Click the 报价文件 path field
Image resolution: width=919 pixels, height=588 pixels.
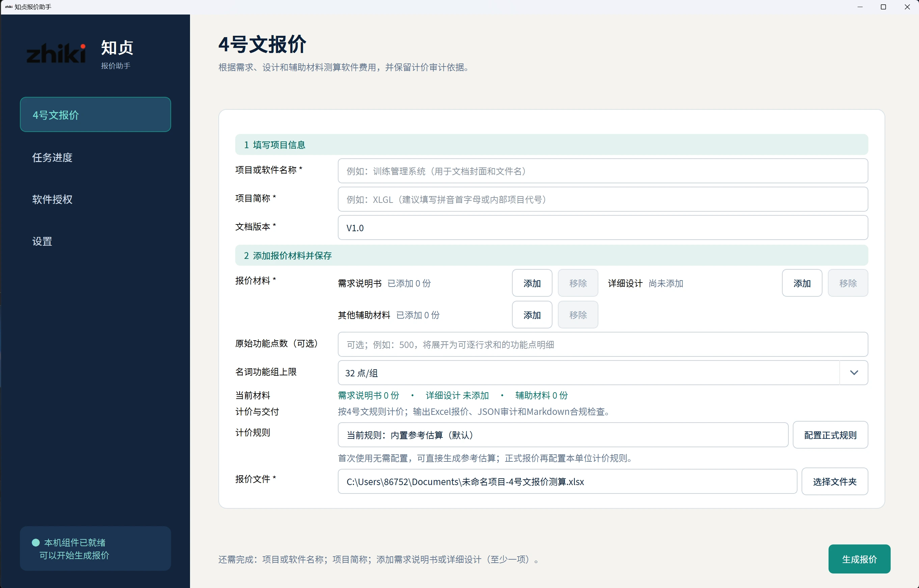(567, 481)
